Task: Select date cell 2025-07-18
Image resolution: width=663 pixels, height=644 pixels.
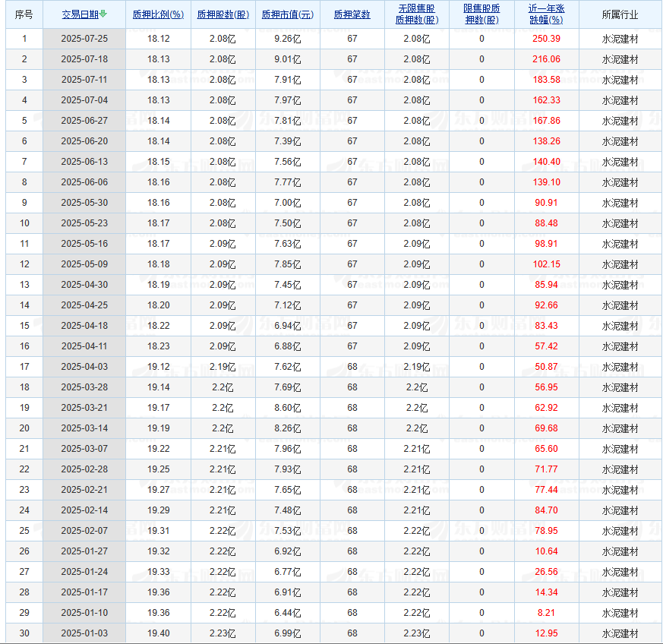Action: [84, 59]
